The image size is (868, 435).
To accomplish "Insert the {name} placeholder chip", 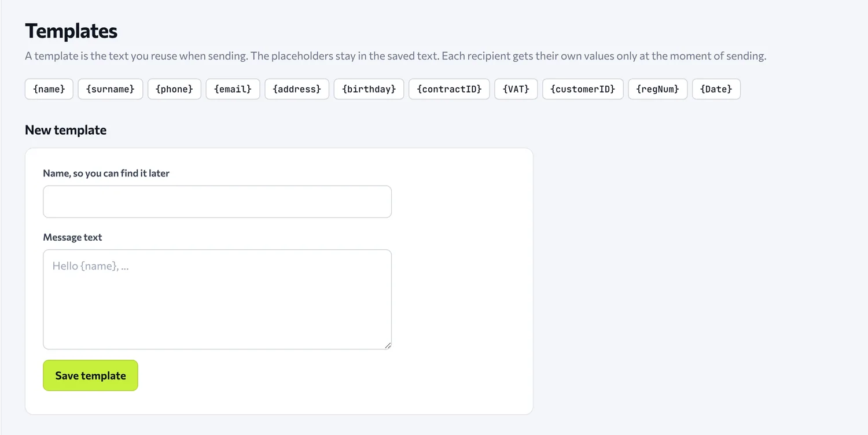I will coord(49,89).
